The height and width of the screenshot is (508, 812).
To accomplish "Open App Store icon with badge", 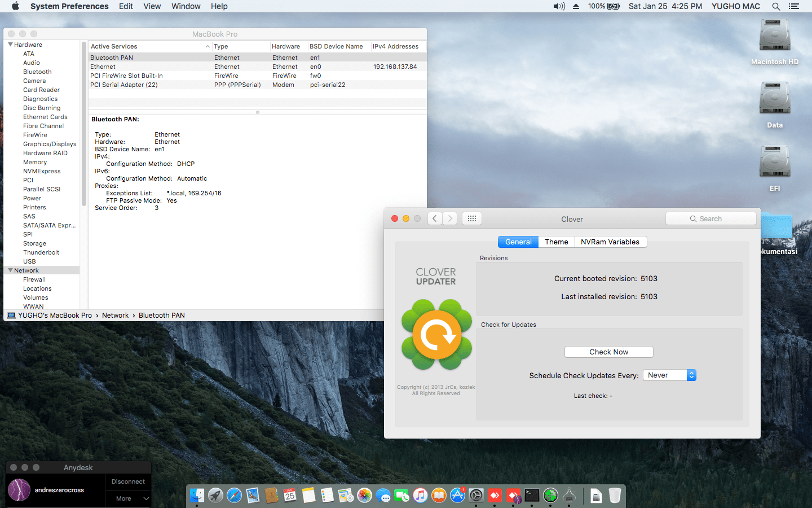I will click(x=457, y=496).
